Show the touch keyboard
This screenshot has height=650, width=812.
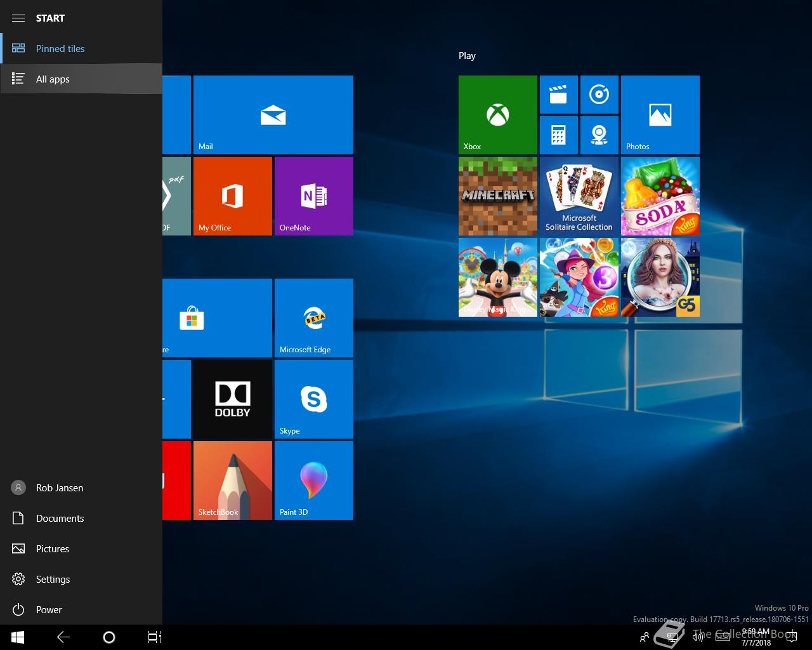click(x=723, y=637)
